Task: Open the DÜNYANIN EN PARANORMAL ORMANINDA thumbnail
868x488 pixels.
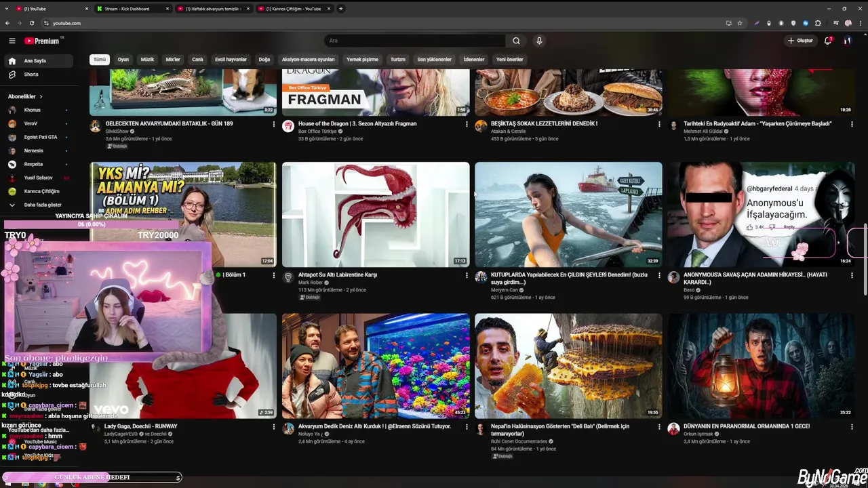Action: click(761, 366)
